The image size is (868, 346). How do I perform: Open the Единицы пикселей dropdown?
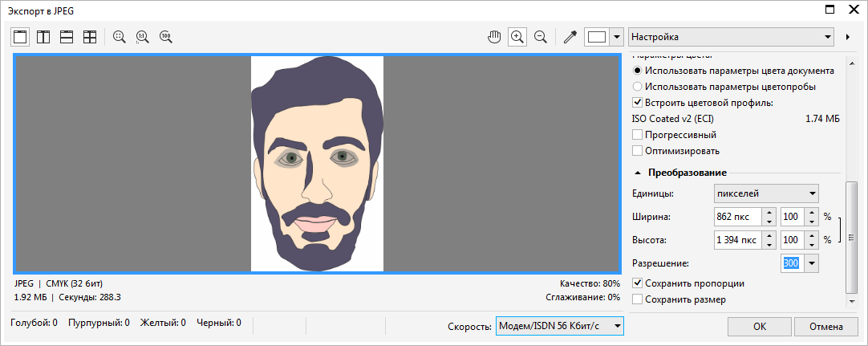pos(765,193)
